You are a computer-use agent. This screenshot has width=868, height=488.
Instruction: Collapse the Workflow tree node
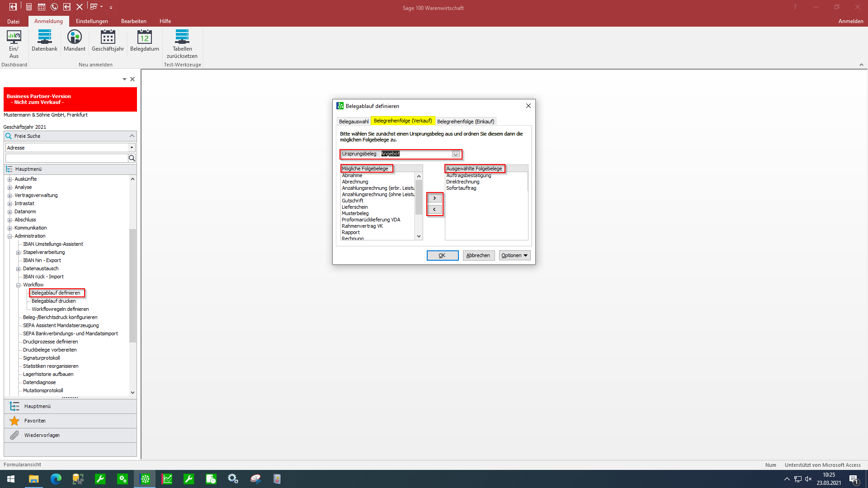pyautogui.click(x=18, y=285)
